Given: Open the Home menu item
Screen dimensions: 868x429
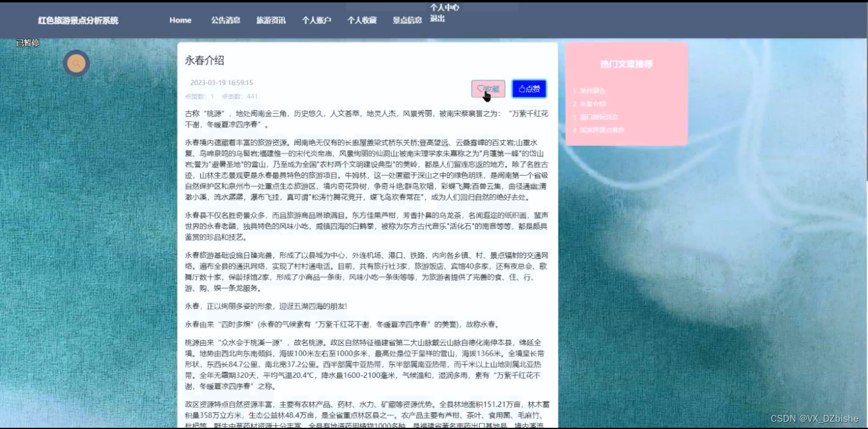Looking at the screenshot, I should click(x=180, y=20).
